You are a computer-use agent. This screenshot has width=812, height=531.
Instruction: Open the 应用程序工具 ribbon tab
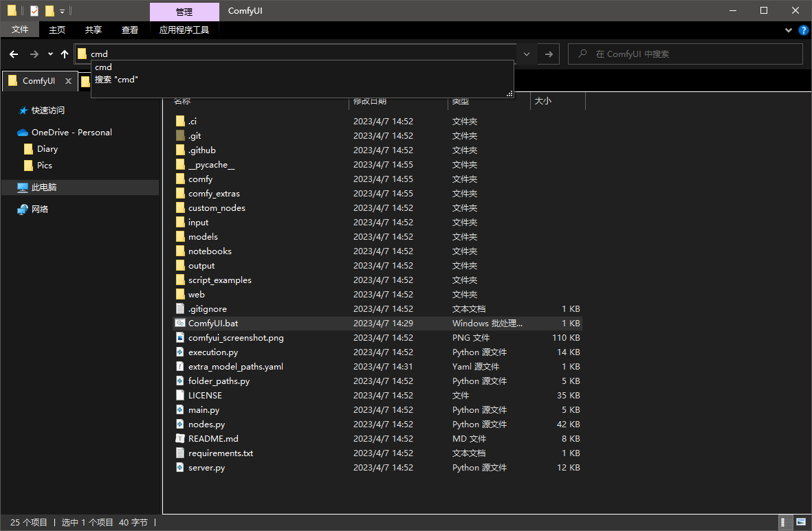(x=184, y=30)
